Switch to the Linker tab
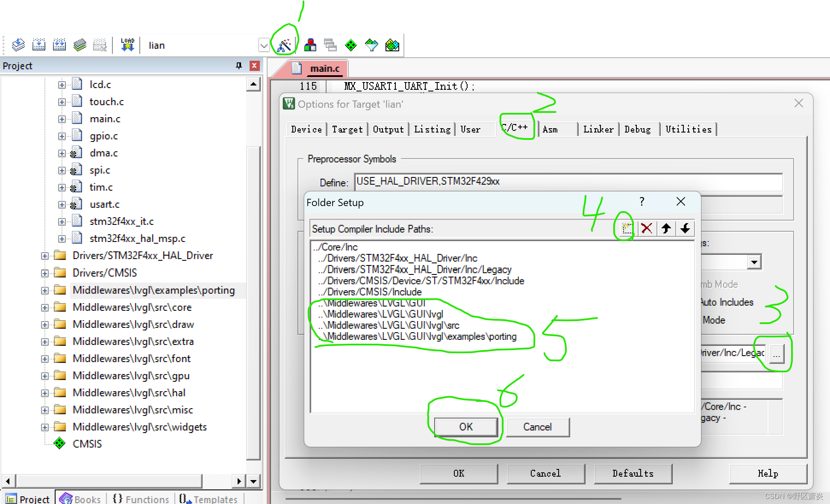 [598, 129]
